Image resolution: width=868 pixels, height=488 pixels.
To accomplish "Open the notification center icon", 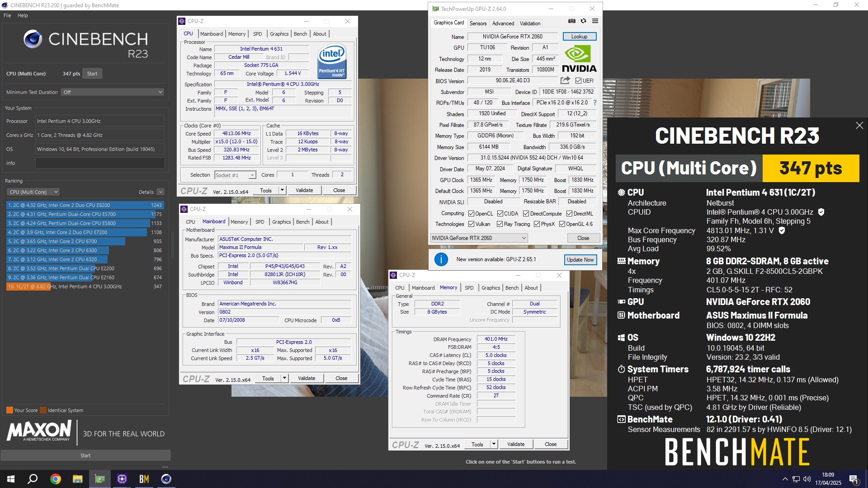I will pyautogui.click(x=854, y=479).
